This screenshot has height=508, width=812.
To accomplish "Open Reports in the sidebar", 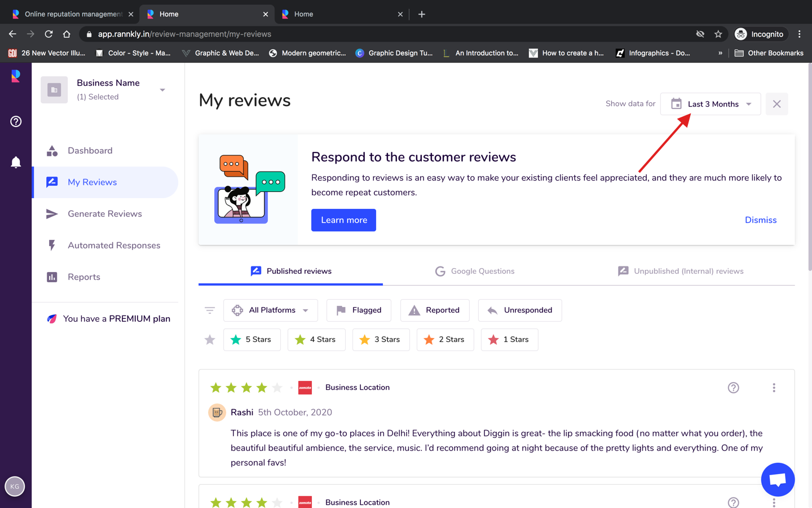I will tap(106, 277).
